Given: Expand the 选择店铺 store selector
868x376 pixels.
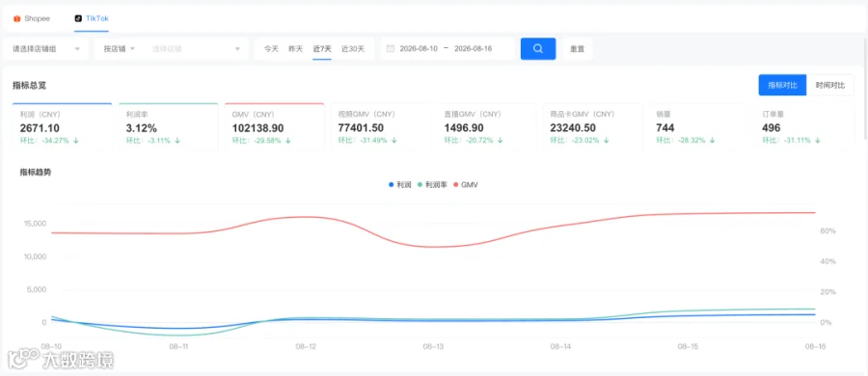Looking at the screenshot, I should click(197, 49).
